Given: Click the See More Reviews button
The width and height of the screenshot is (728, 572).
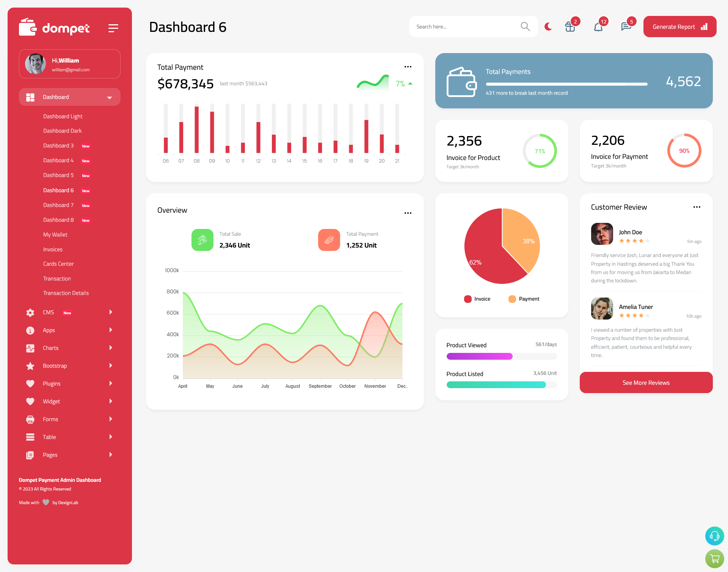Looking at the screenshot, I should click(646, 382).
